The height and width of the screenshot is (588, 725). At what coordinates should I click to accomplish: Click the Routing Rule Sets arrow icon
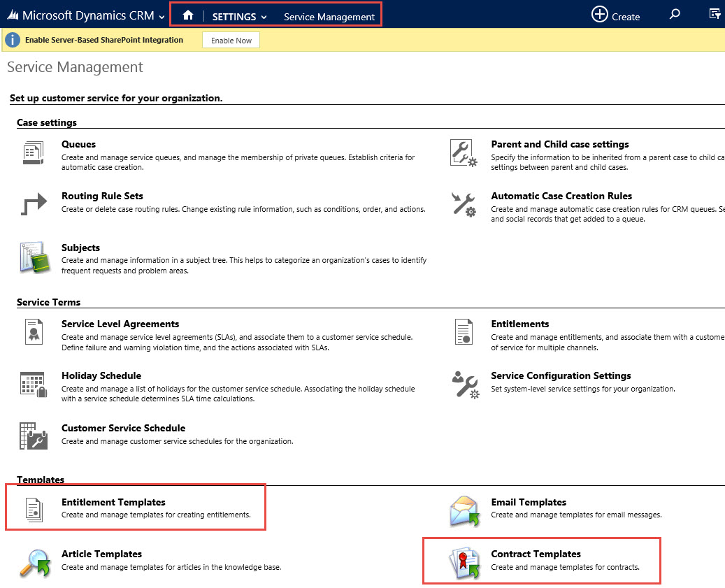point(34,205)
